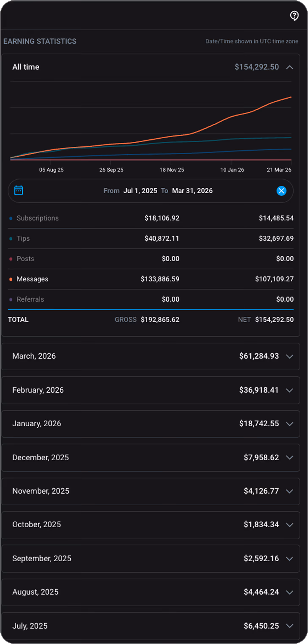Click Subscriptions net value $14,485.54
This screenshot has height=644, width=308.
276,218
